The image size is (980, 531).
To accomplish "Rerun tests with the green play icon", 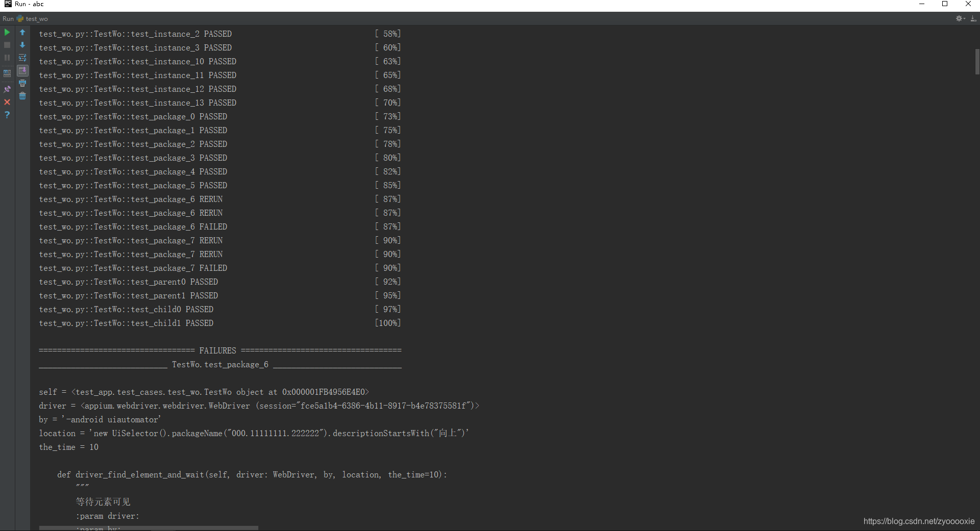I will (x=7, y=32).
